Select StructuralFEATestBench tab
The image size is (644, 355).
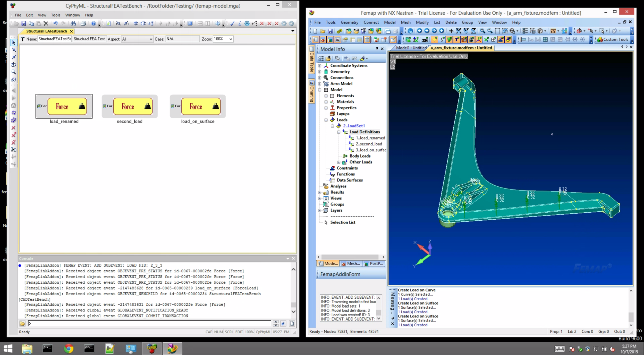click(47, 31)
